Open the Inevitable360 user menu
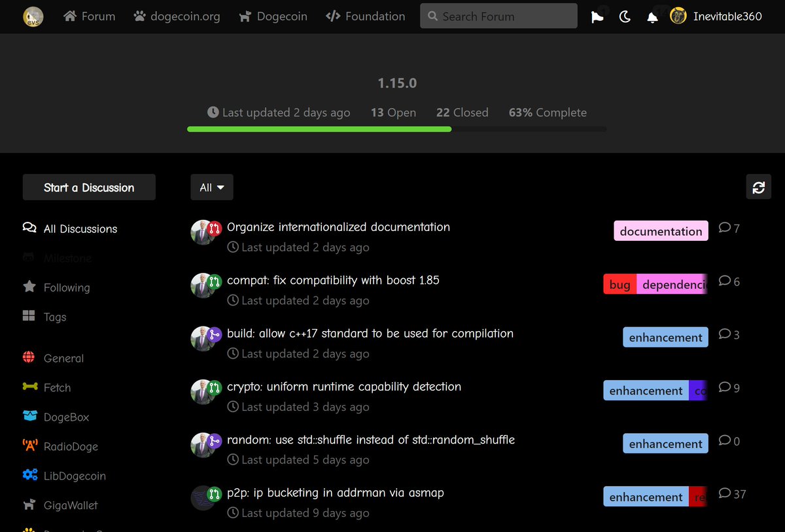Image resolution: width=785 pixels, height=532 pixels. [x=716, y=16]
